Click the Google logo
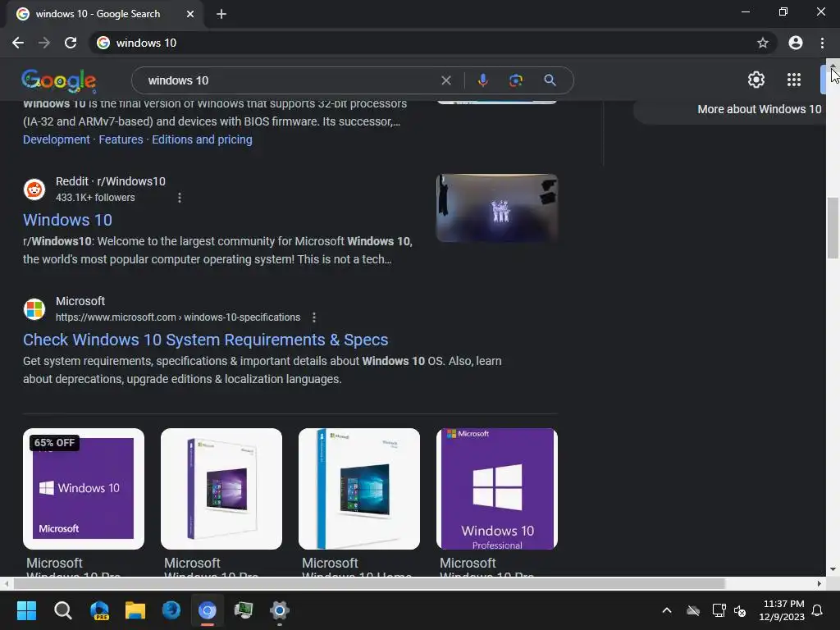 pos(59,80)
